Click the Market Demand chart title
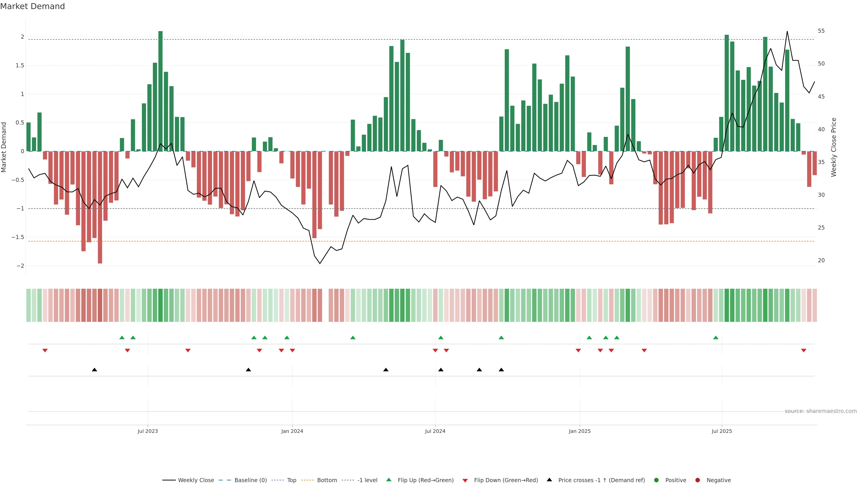Screen dimensions: 868x488 click(32, 6)
